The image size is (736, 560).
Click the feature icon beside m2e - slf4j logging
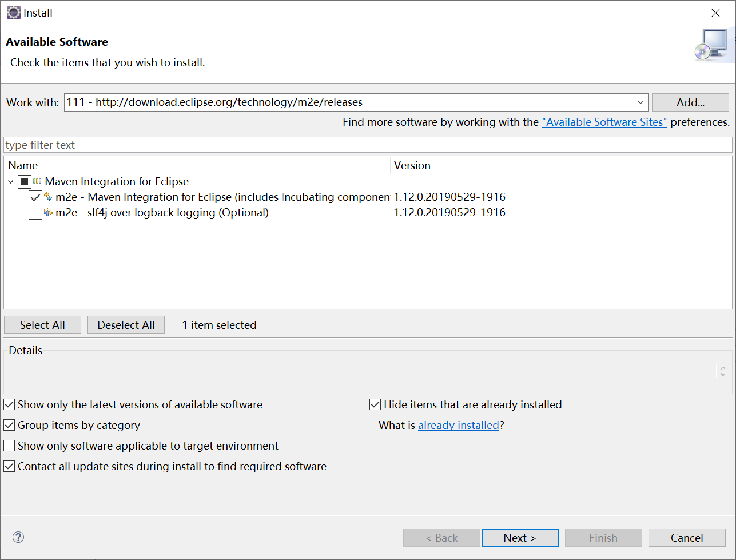click(49, 212)
